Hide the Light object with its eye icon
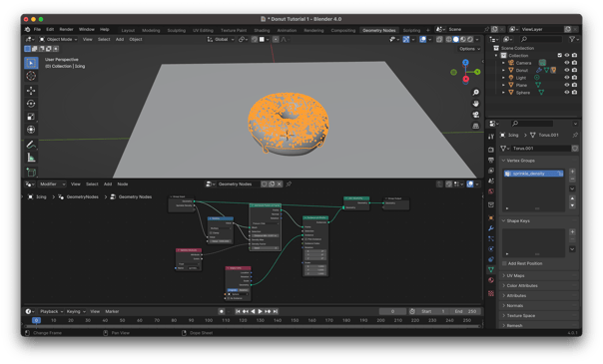The height and width of the screenshot is (364, 603). (566, 78)
